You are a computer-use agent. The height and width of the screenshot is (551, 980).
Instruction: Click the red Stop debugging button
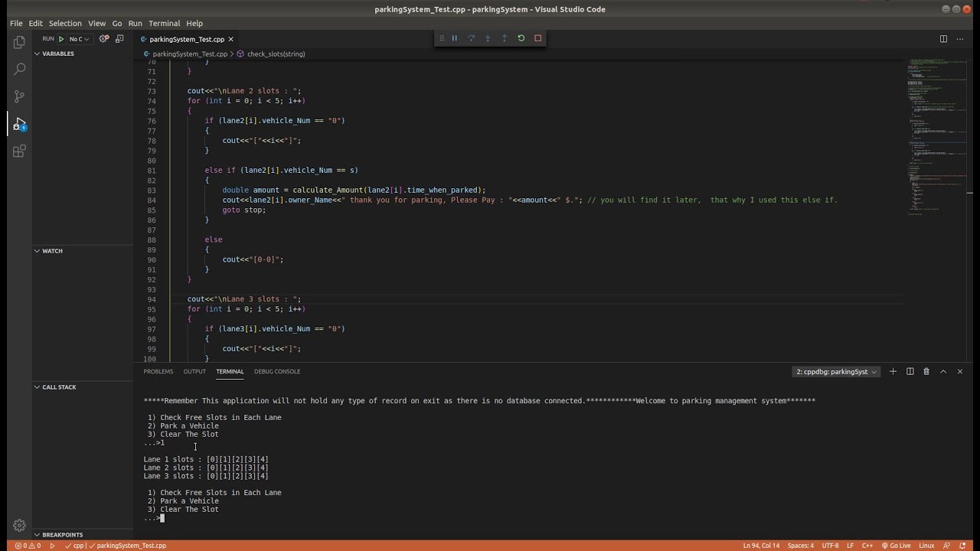[x=538, y=38]
